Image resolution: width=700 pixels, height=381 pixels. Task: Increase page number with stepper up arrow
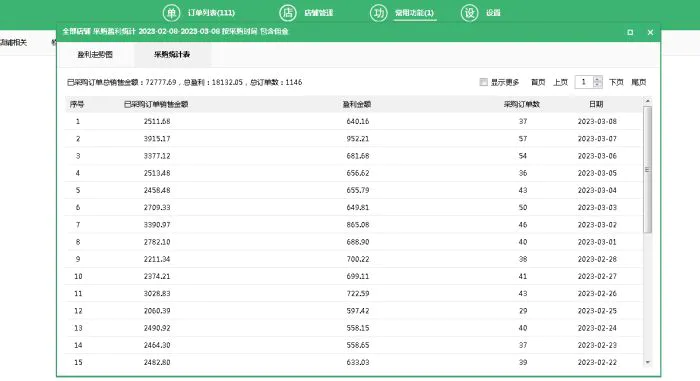coord(598,79)
